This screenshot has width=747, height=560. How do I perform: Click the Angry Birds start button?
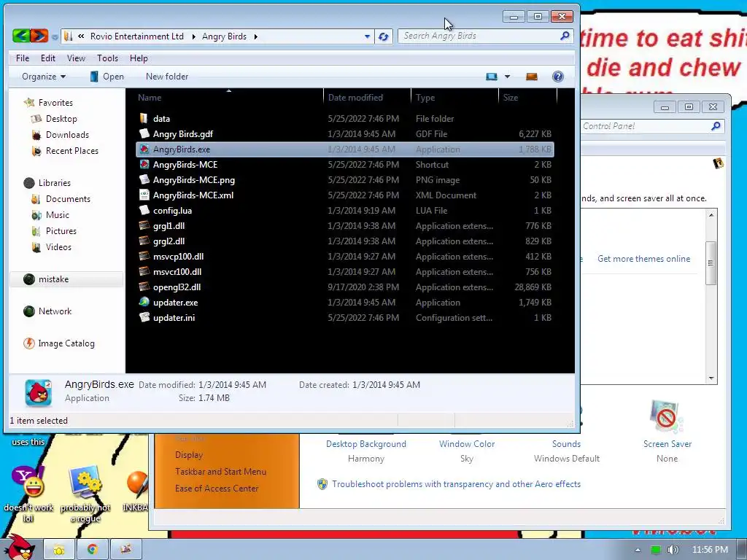click(19, 547)
